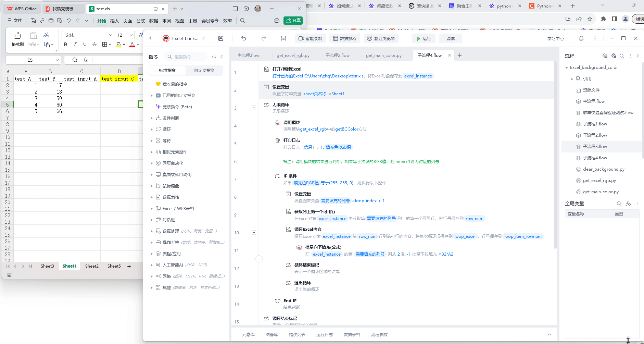644x344 pixels.
Task: Expand the 条件判断 command group
Action: pyautogui.click(x=152, y=118)
